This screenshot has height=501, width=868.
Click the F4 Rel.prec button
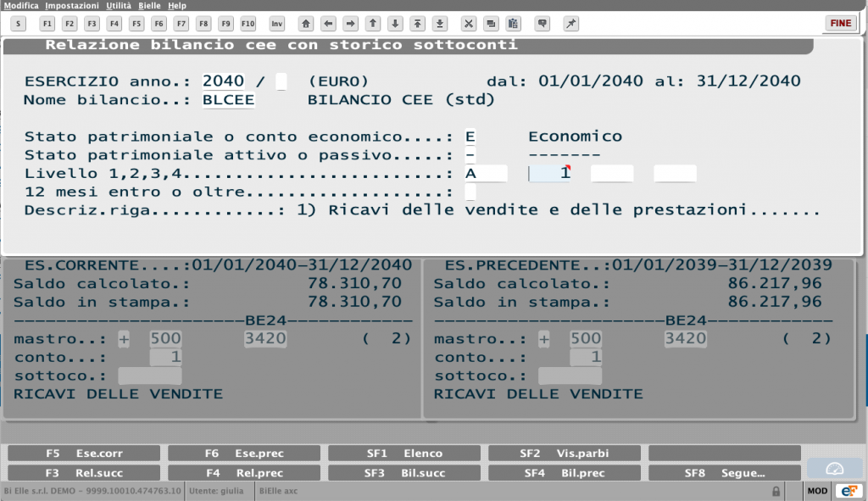coord(244,473)
